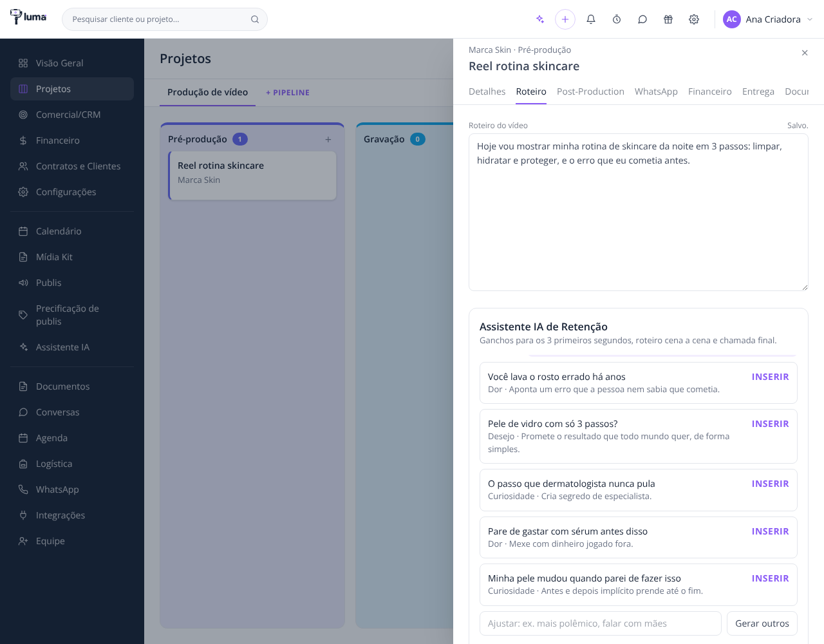Open Integrações in sidebar
Viewport: 824px width, 644px height.
[x=72, y=515]
